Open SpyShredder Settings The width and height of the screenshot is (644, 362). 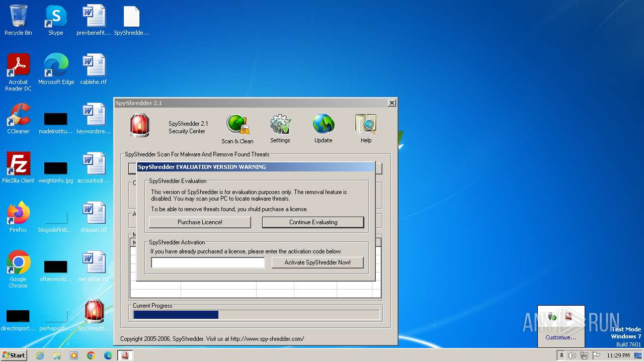(280, 129)
